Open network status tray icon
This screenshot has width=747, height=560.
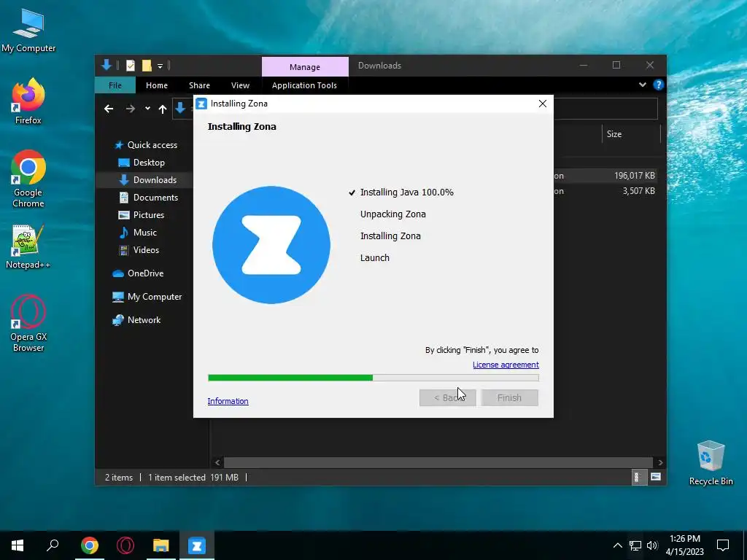[635, 545]
